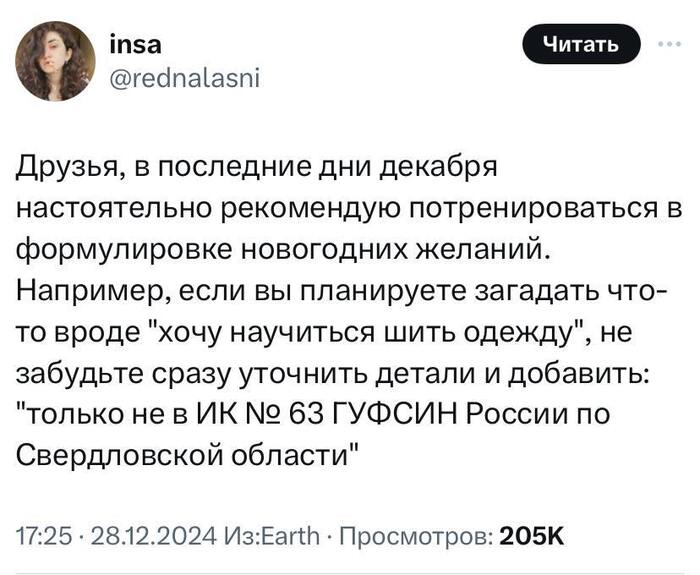Click the phrase формулировке новогодних желаний
The height and width of the screenshot is (575, 700).
point(284,249)
